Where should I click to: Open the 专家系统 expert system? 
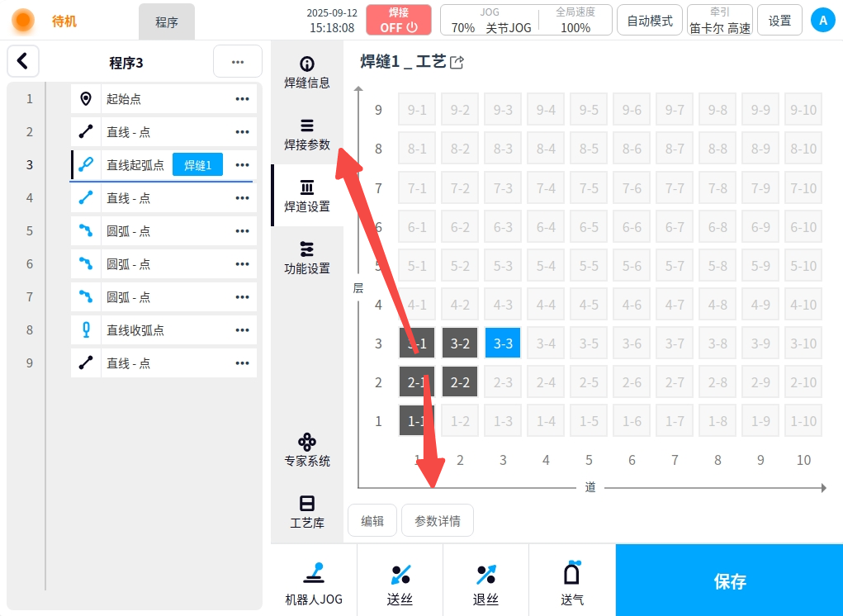coord(307,450)
